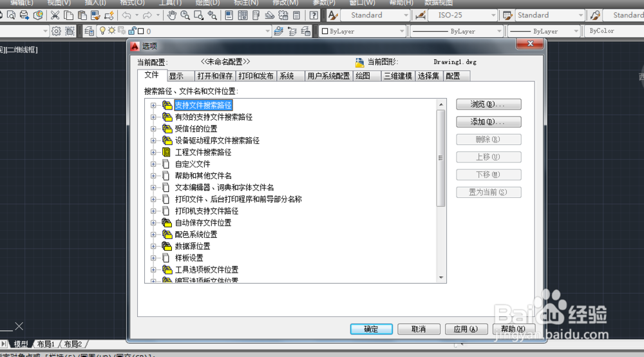Click the 添加(D)... button

(488, 122)
